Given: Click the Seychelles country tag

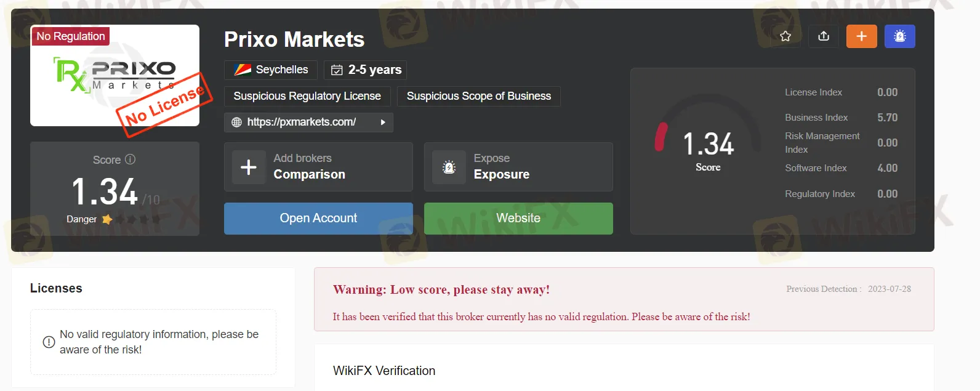Looking at the screenshot, I should (x=271, y=70).
